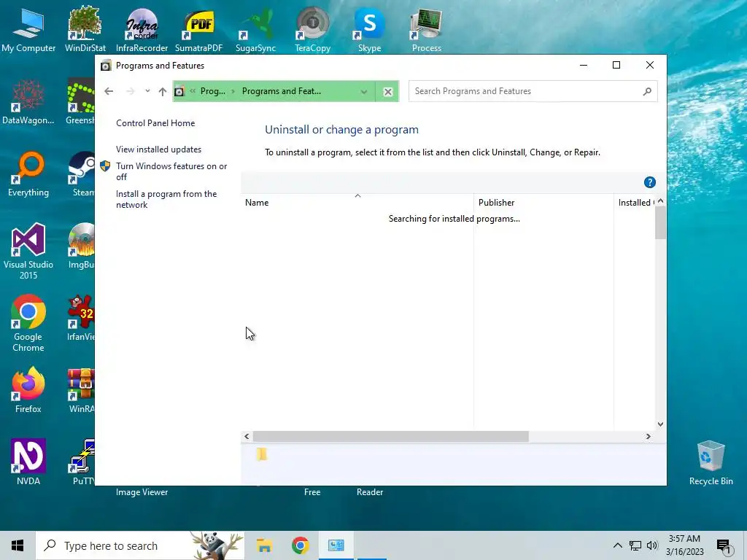Click the help question mark icon
The image size is (747, 560).
point(649,182)
